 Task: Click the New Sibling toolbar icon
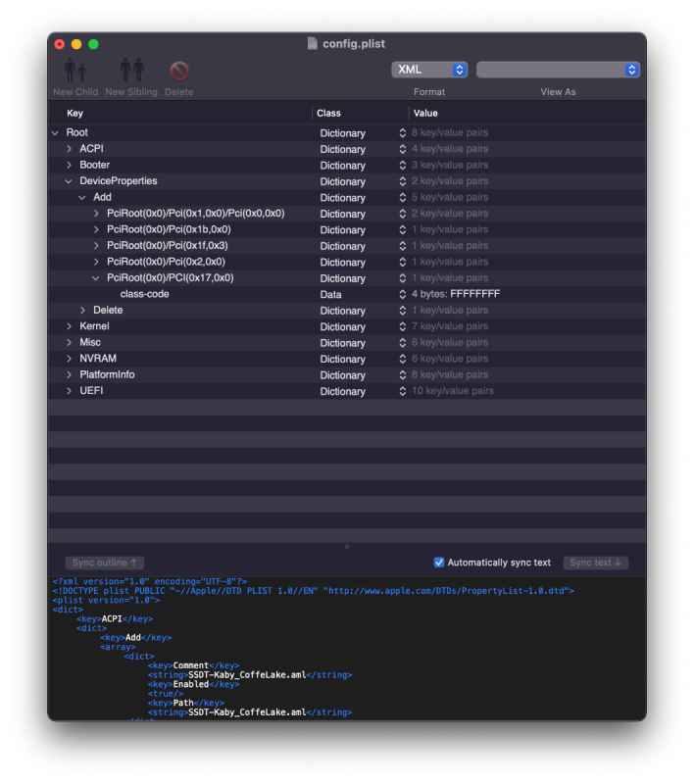coord(131,71)
